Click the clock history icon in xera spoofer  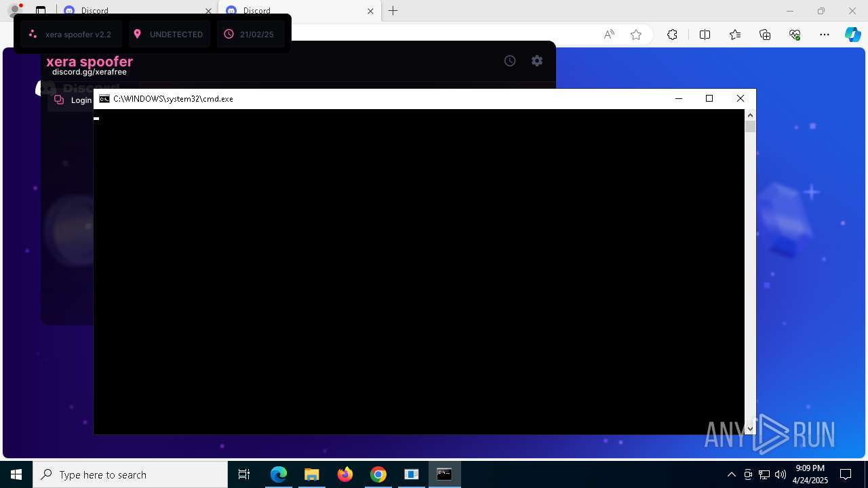coord(510,61)
